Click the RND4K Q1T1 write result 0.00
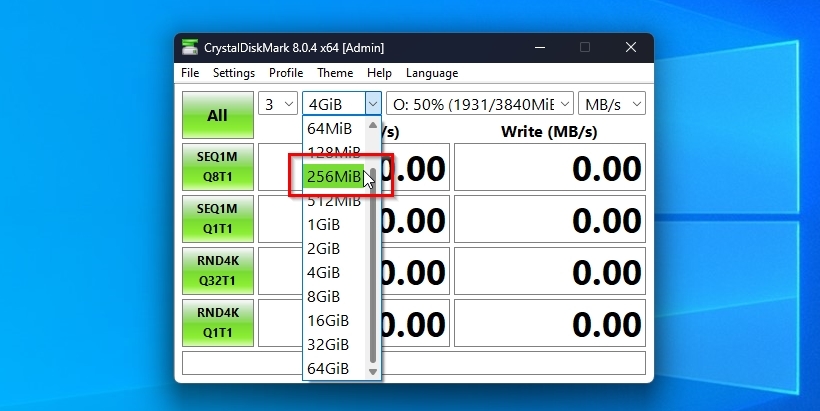The image size is (820, 411). pyautogui.click(x=550, y=323)
